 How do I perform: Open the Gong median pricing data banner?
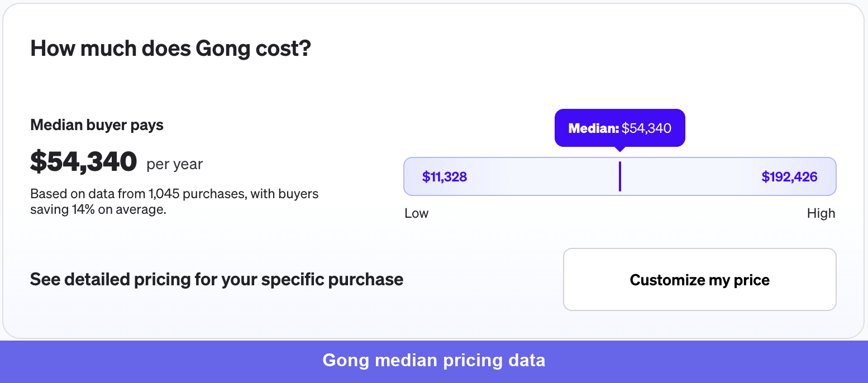tap(433, 360)
